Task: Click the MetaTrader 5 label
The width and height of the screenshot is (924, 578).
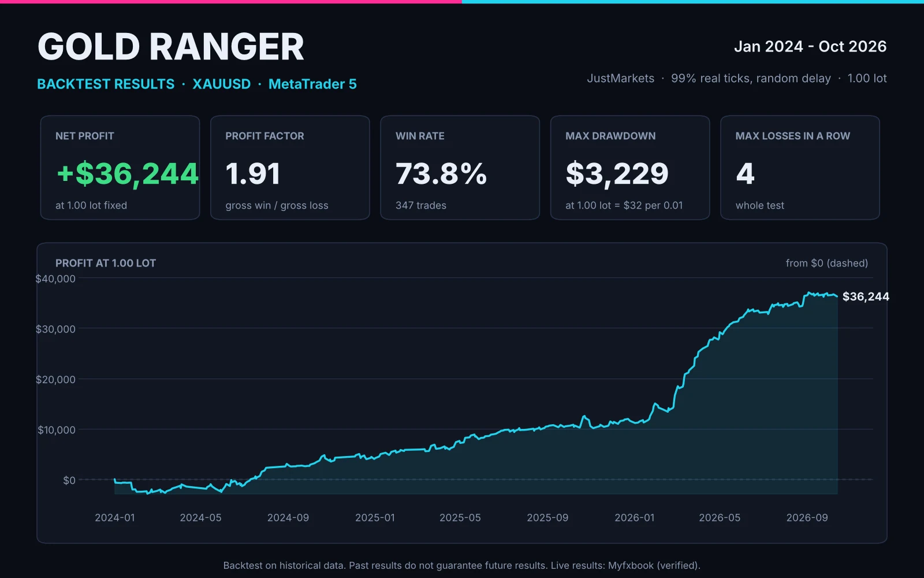Action: point(312,84)
